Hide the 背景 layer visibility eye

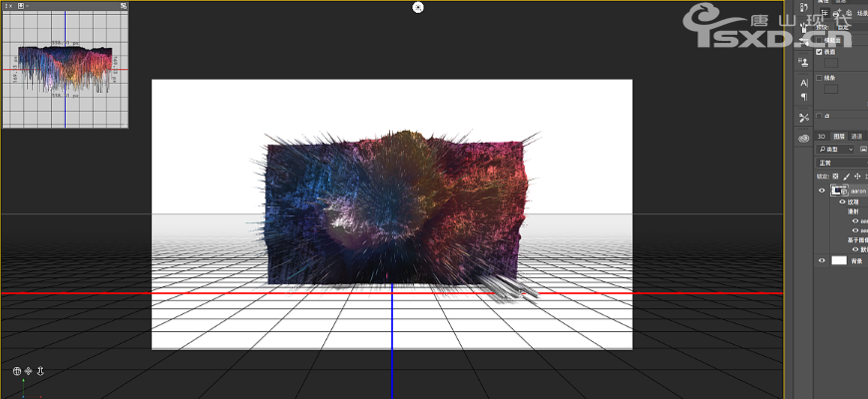[x=822, y=259]
